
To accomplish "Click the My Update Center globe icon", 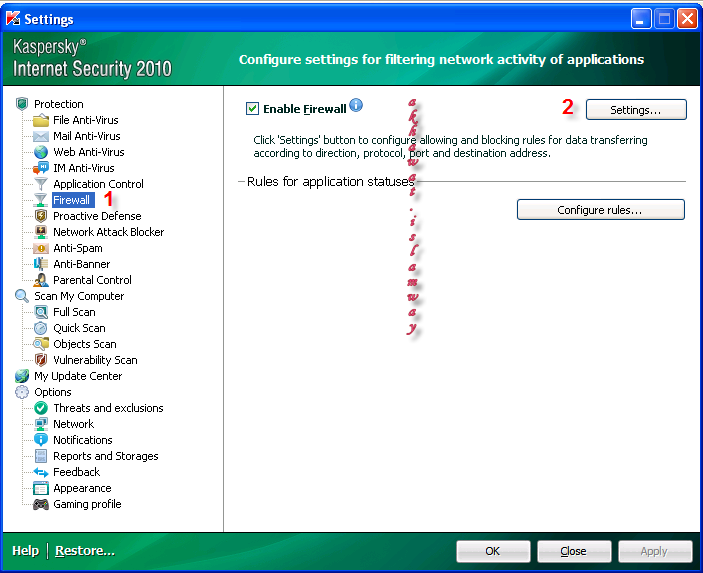I will point(22,376).
